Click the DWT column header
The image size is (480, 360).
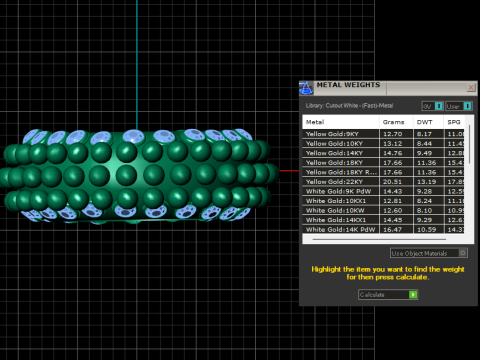(x=428, y=122)
